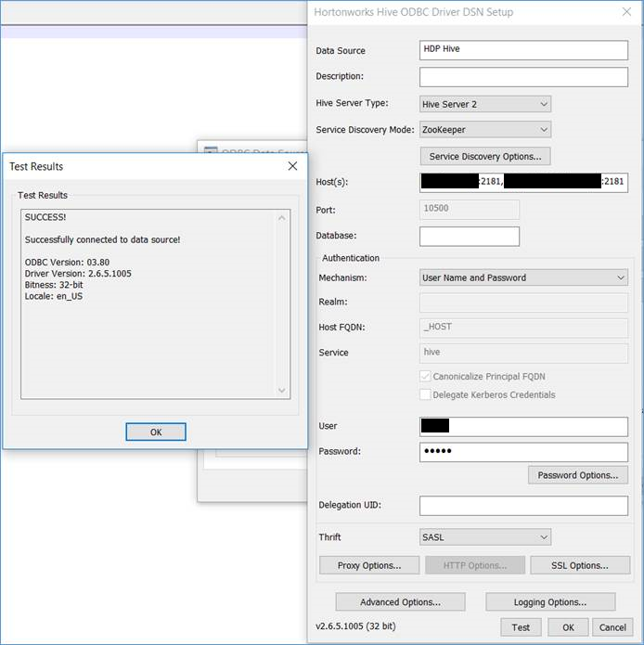The width and height of the screenshot is (644, 645).
Task: Close the Hive ODBC Driver DSN Setup window
Action: [x=626, y=12]
